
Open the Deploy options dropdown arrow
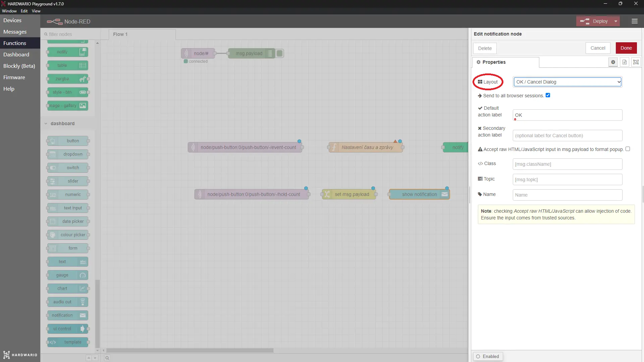[x=615, y=21]
